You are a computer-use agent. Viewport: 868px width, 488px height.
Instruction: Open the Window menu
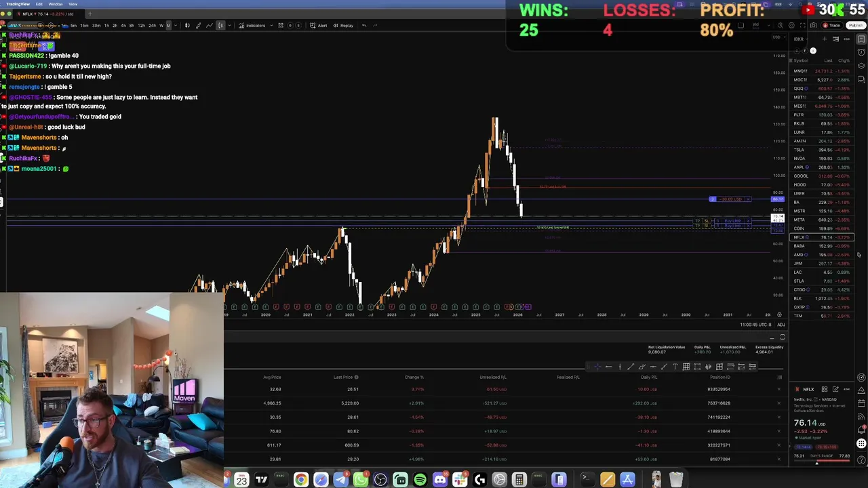click(56, 4)
